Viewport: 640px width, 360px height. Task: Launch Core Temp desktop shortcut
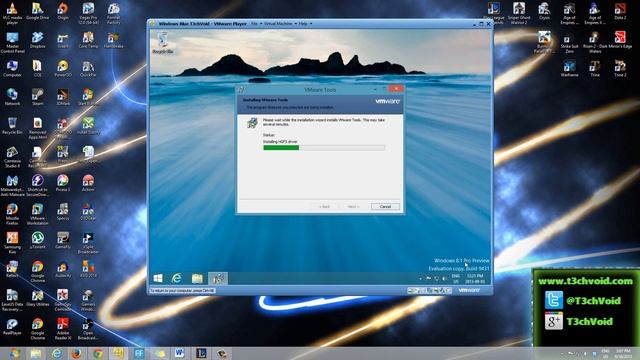(x=88, y=40)
